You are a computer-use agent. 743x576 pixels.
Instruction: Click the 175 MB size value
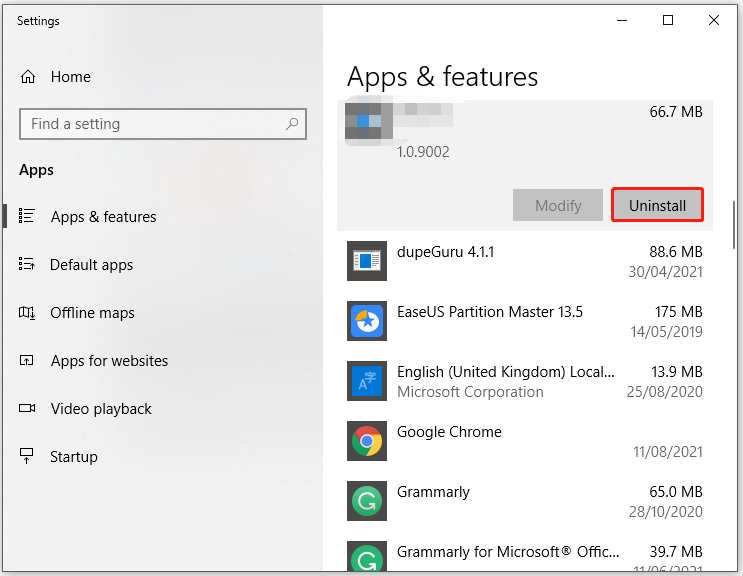click(x=679, y=312)
